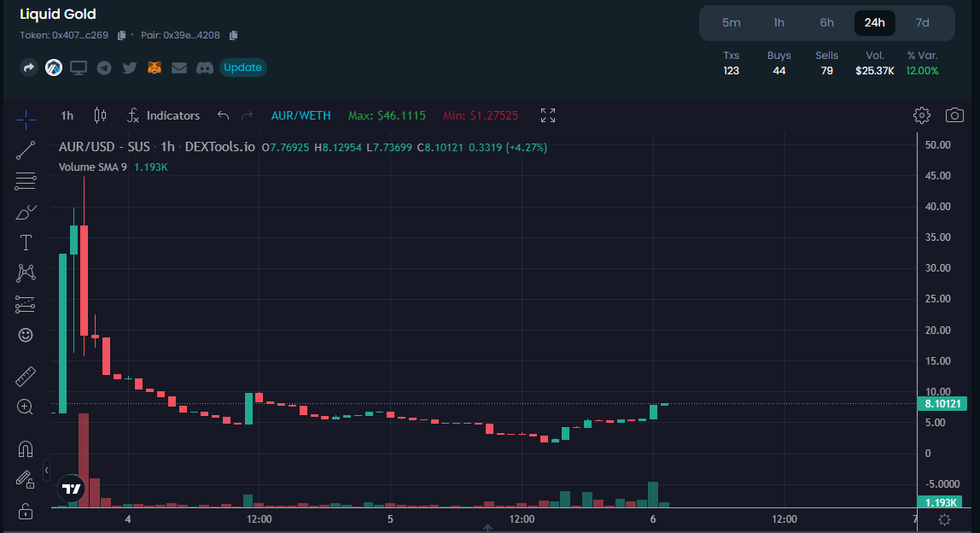Open the emoji icons tool
The width and height of the screenshot is (980, 533).
coord(26,336)
